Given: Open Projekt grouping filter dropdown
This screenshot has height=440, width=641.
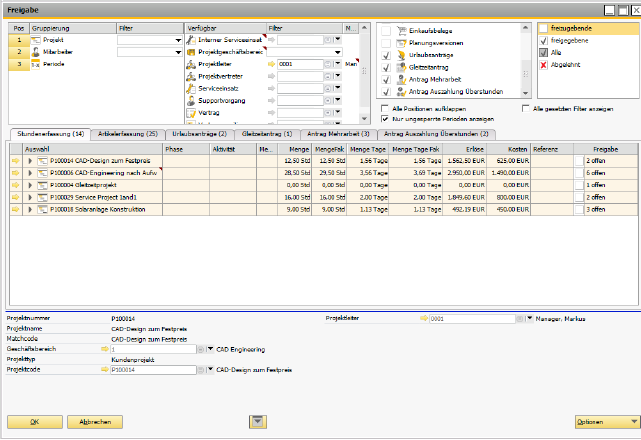Looking at the screenshot, I should point(178,40).
